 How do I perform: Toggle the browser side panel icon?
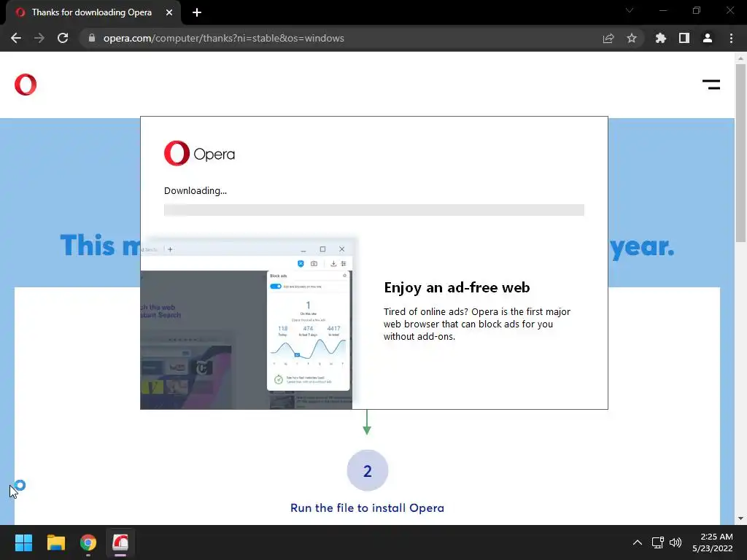[x=684, y=38]
